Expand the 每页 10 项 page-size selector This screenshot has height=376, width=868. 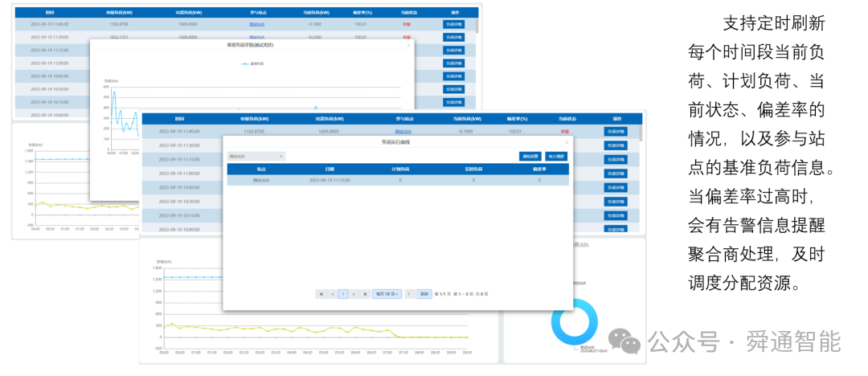point(387,294)
